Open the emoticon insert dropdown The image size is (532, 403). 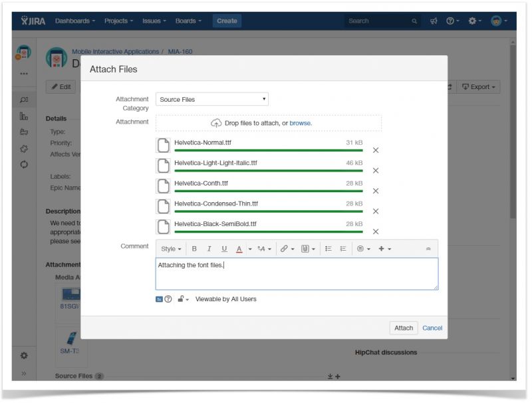click(363, 249)
